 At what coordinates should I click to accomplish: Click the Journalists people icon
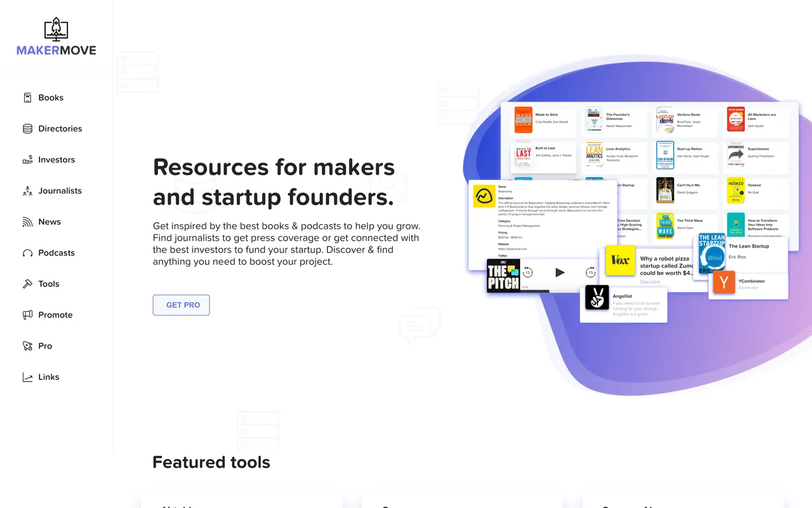pyautogui.click(x=27, y=191)
